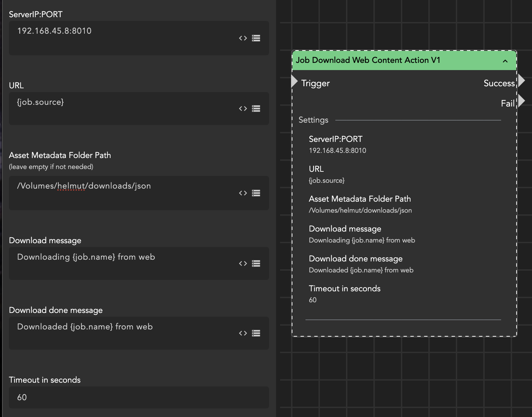Click the Success output connector arrow

click(521, 81)
